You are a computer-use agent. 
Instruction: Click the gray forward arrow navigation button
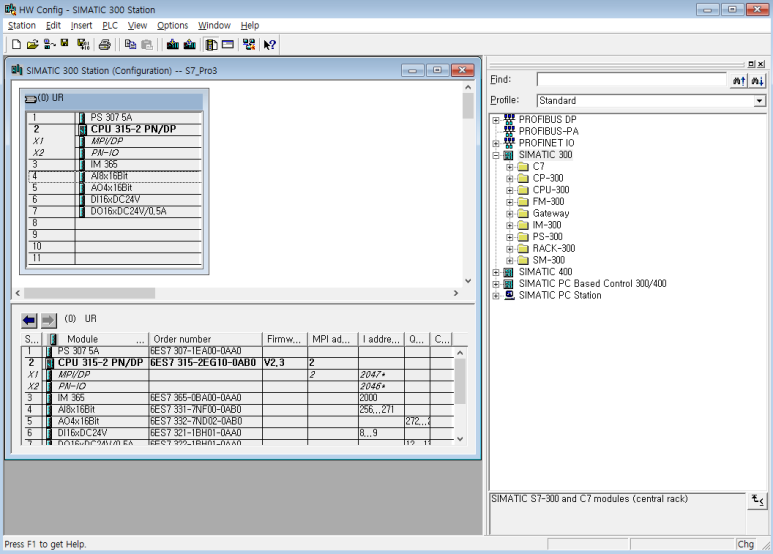click(x=48, y=320)
